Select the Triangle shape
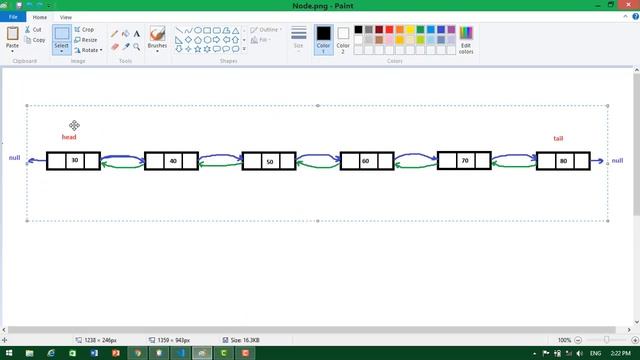 click(236, 31)
